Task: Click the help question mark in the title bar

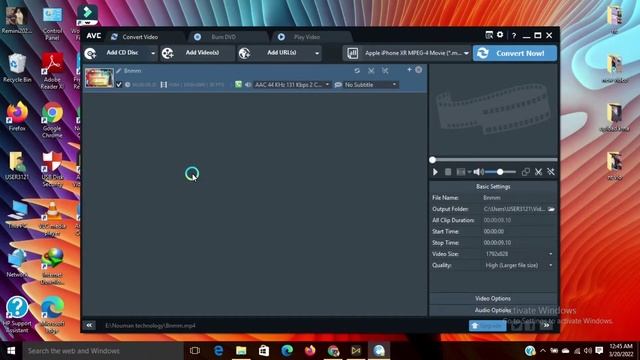Action: click(514, 36)
